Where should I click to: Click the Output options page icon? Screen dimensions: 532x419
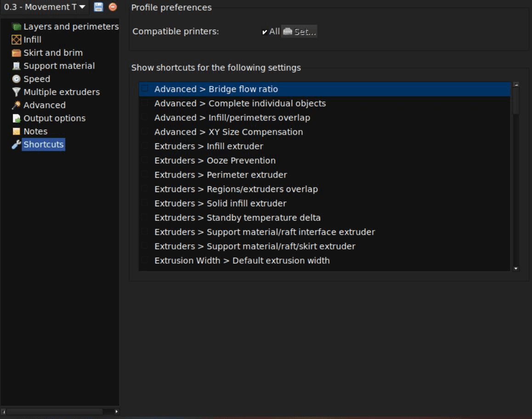16,119
